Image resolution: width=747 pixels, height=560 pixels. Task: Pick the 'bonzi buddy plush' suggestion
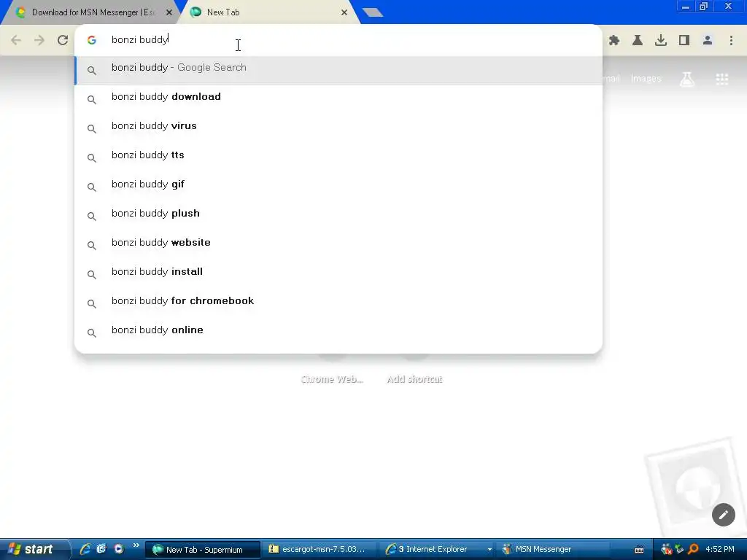pos(338,216)
